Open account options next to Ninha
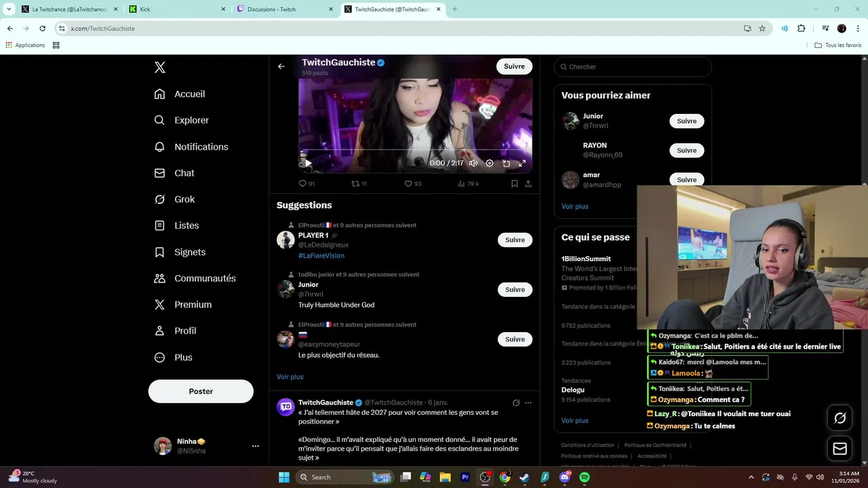 click(x=256, y=446)
